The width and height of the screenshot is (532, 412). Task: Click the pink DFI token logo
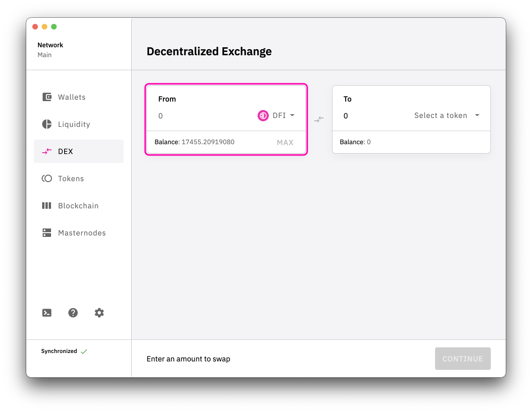(263, 116)
